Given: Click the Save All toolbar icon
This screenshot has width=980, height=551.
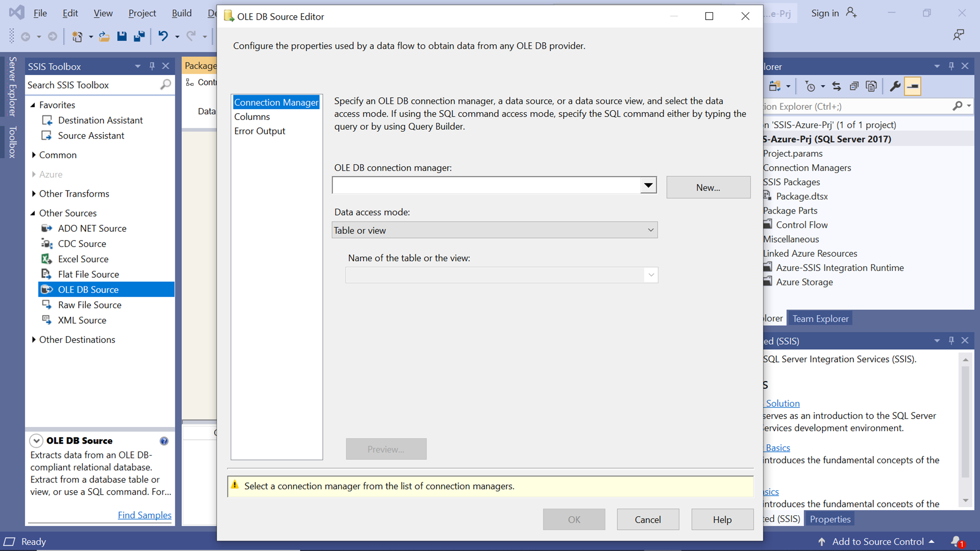Looking at the screenshot, I should [x=140, y=36].
